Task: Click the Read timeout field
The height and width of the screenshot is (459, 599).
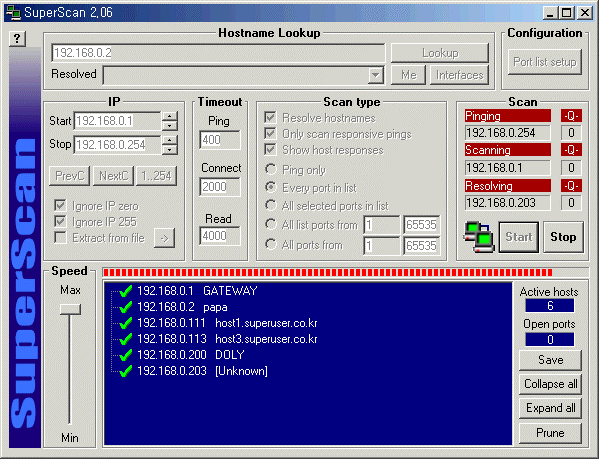Action: coord(220,236)
